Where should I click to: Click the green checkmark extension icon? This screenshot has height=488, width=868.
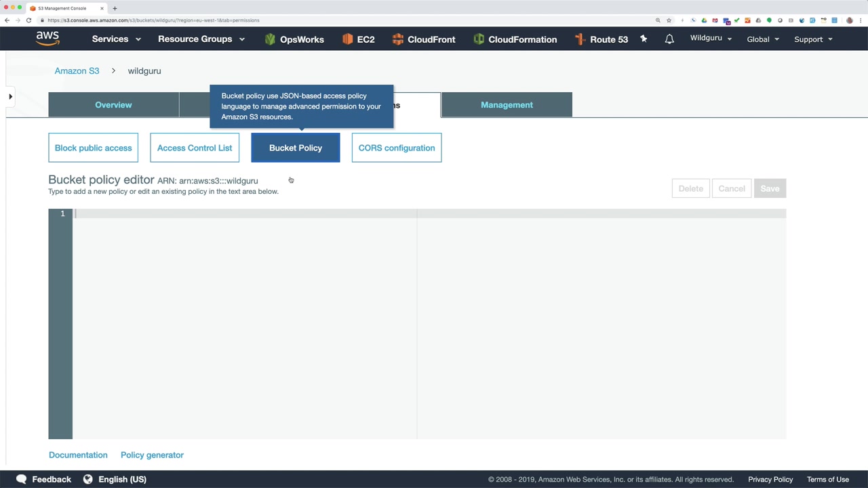736,20
